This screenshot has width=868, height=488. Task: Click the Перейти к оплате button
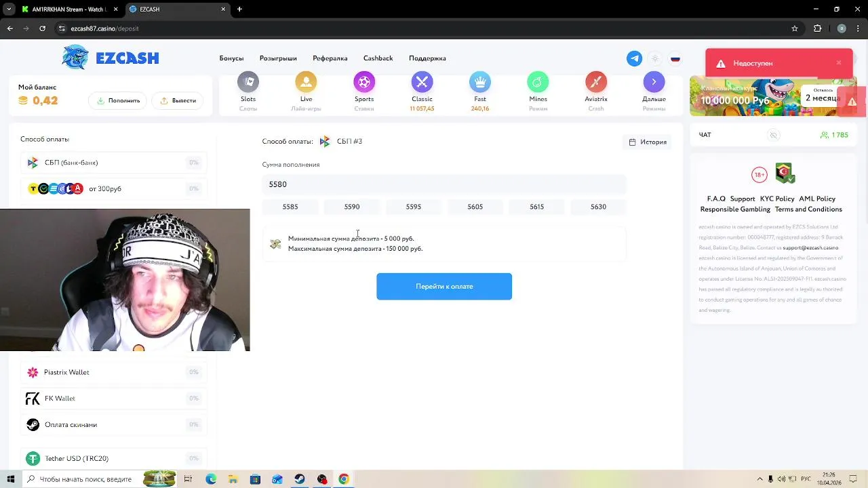(444, 286)
